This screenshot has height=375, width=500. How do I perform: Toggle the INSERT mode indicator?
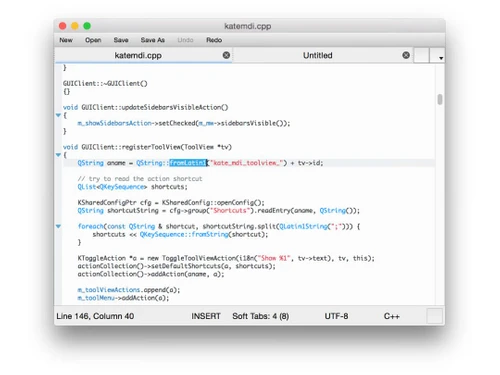click(x=206, y=316)
